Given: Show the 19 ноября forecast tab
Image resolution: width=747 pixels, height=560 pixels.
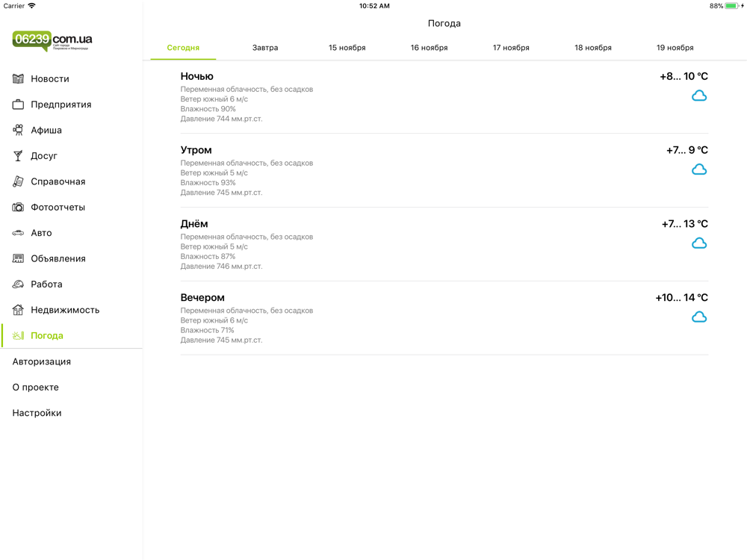Looking at the screenshot, I should [675, 48].
